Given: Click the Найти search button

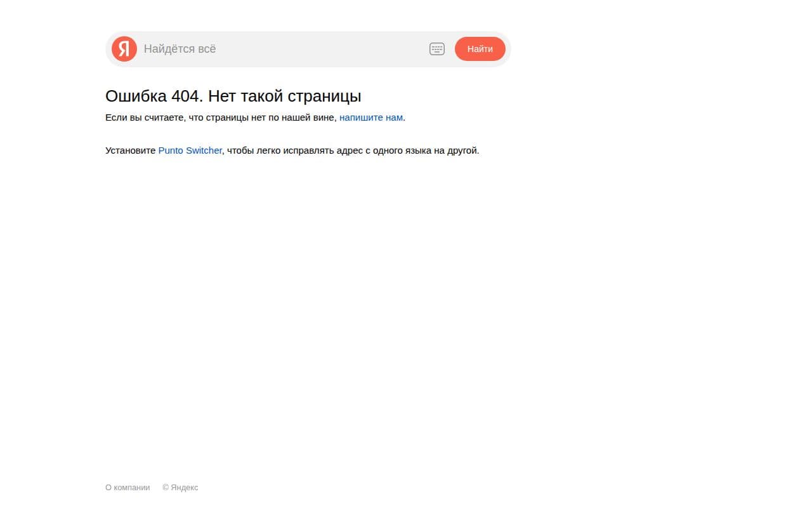Looking at the screenshot, I should (480, 49).
